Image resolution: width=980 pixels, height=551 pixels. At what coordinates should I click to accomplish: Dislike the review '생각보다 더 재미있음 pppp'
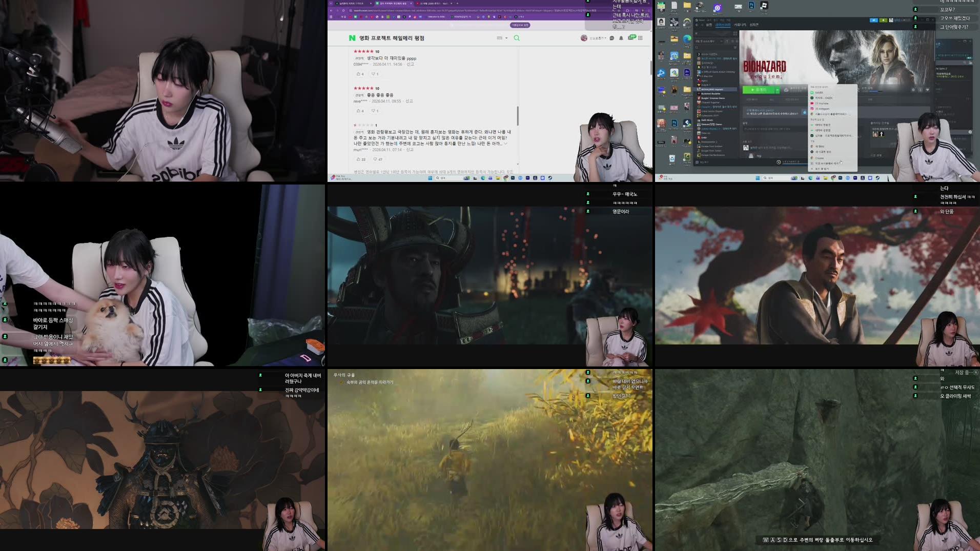tap(375, 74)
